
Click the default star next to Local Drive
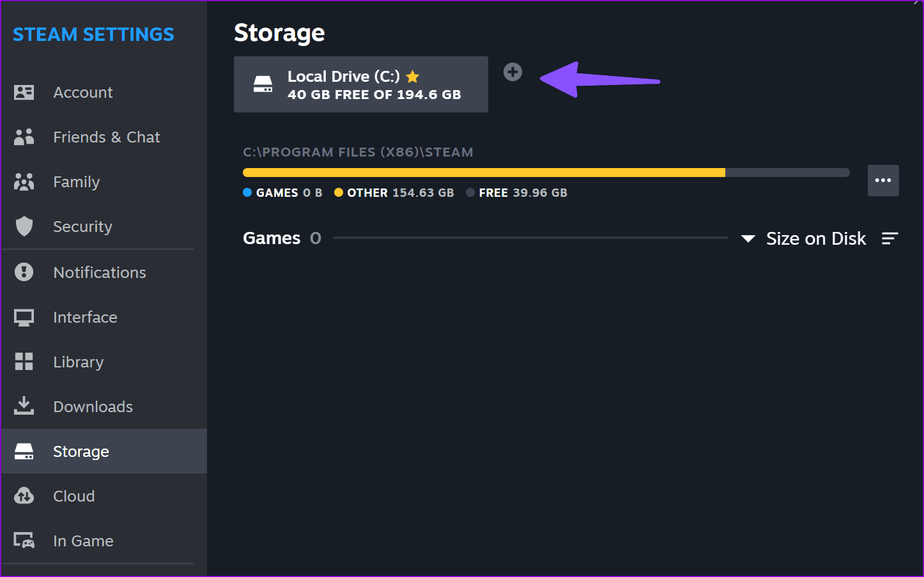[413, 77]
